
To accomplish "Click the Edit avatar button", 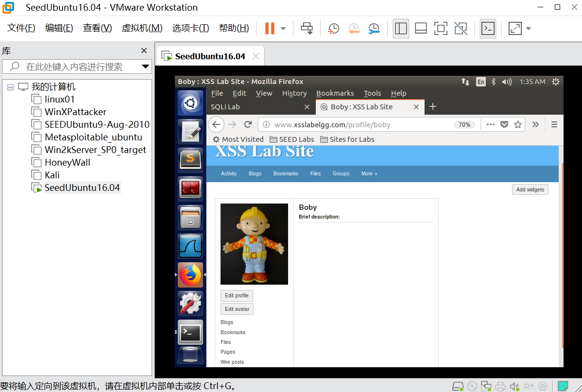I will click(237, 309).
